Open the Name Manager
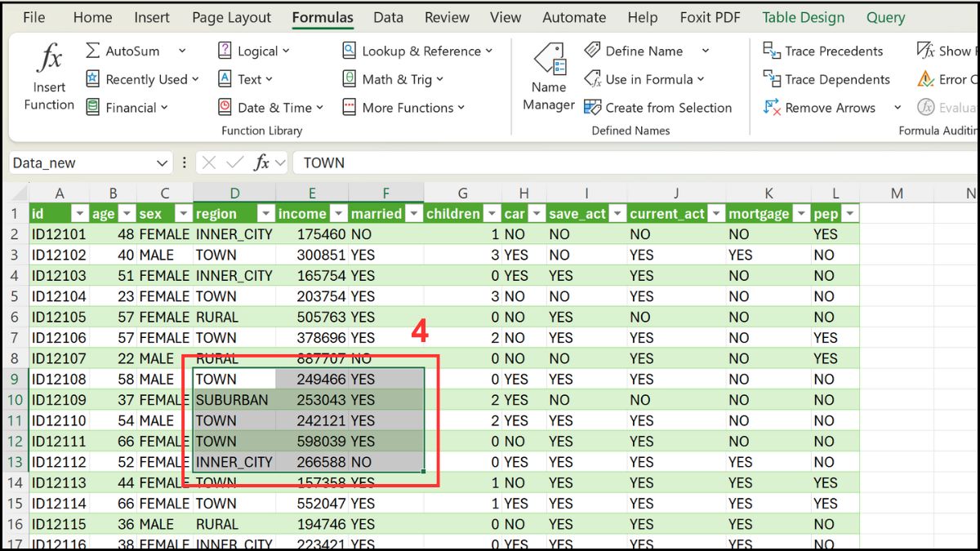 [x=547, y=78]
